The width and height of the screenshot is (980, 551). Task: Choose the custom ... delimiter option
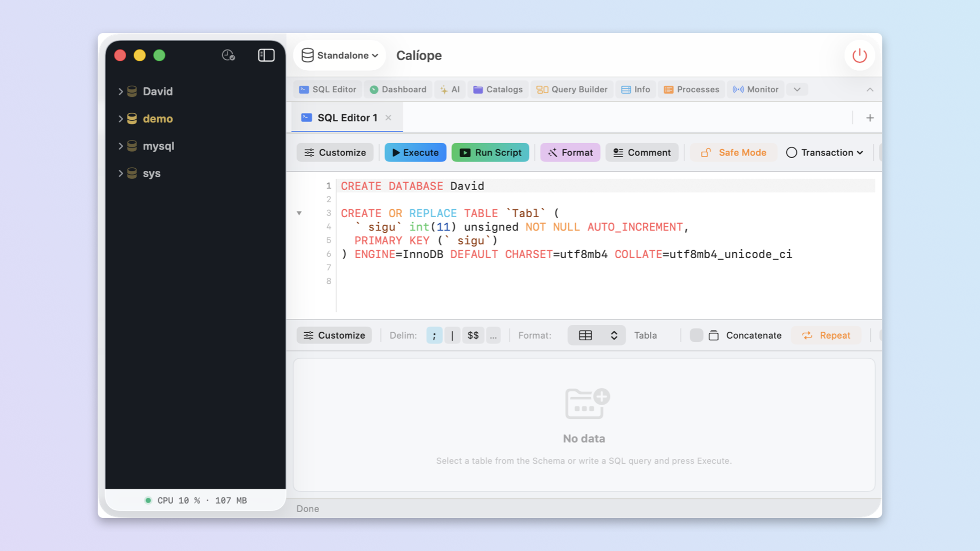(x=493, y=335)
